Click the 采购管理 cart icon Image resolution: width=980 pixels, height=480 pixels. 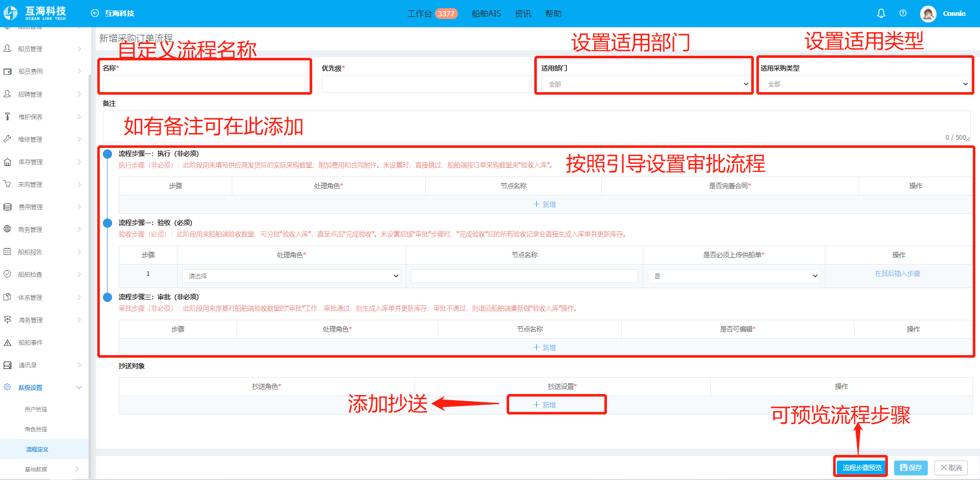[x=7, y=184]
